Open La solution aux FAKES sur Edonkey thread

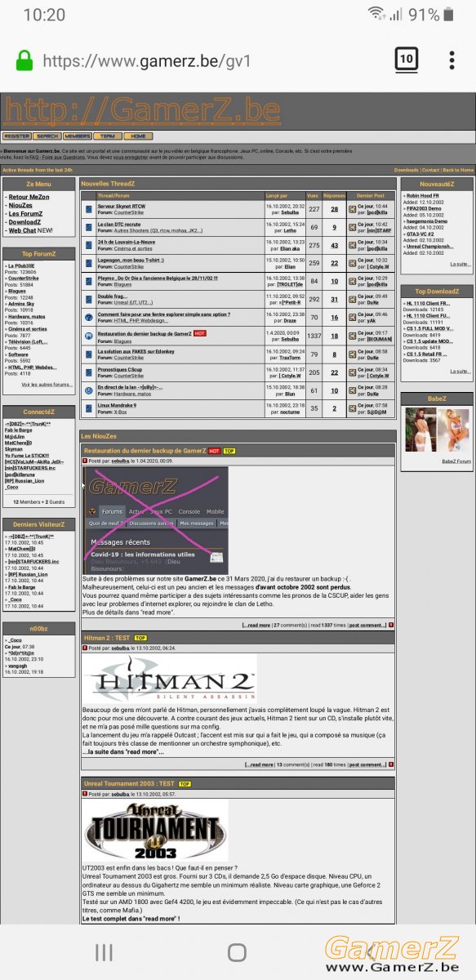pos(136,350)
